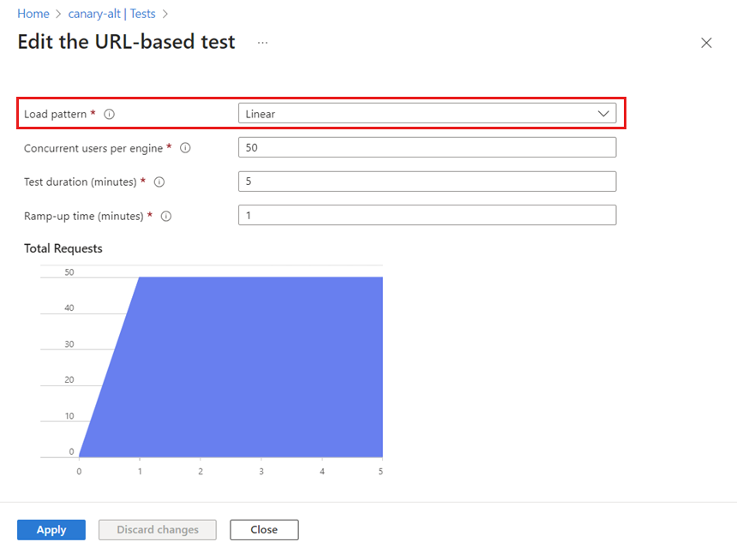
Task: Click the Linear dropdown chevron arrow
Action: pos(603,113)
